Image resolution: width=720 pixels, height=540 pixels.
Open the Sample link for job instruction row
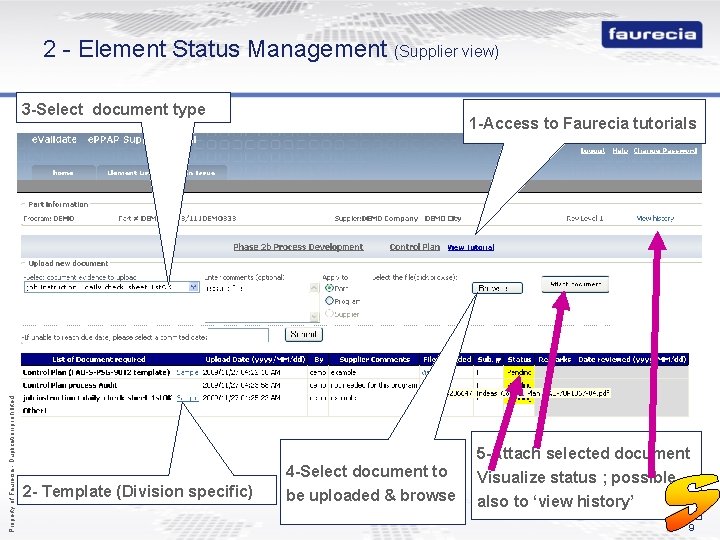point(187,398)
